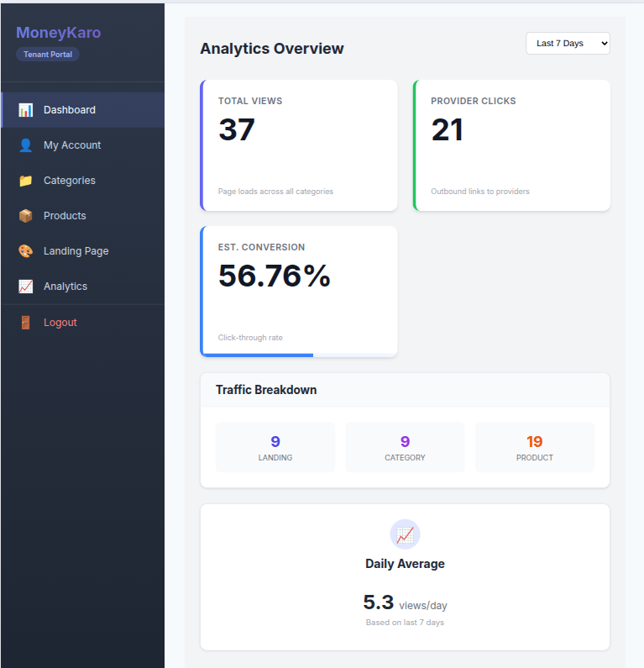This screenshot has height=668, width=644.
Task: Click the MoneyKaro brand logo text
Action: pos(58,33)
